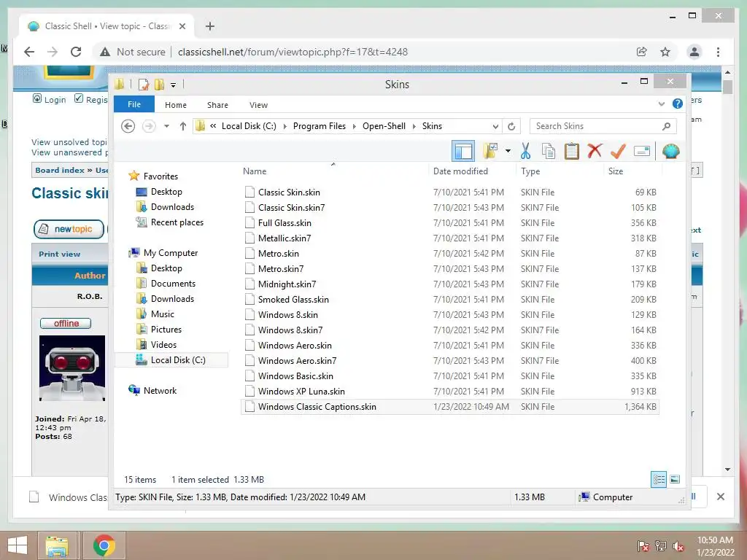Click Local Disk (C:) in address breadcrumb

[x=249, y=126]
